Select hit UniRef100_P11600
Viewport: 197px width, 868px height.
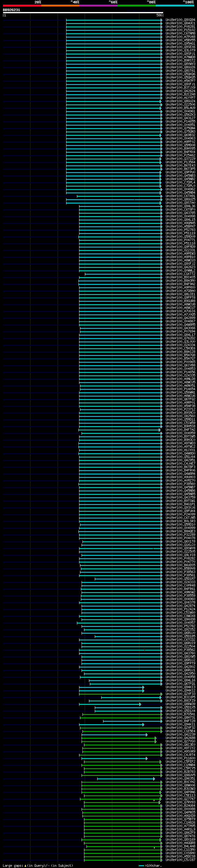click(180, 758)
